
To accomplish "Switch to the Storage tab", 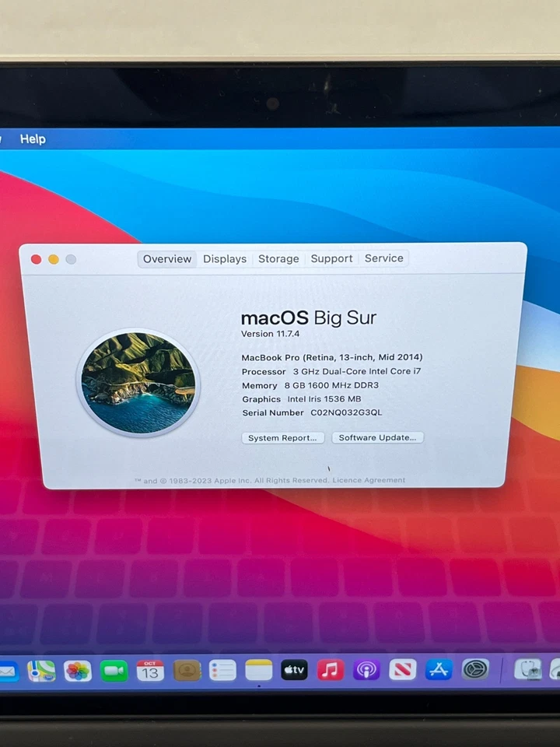I will click(278, 258).
